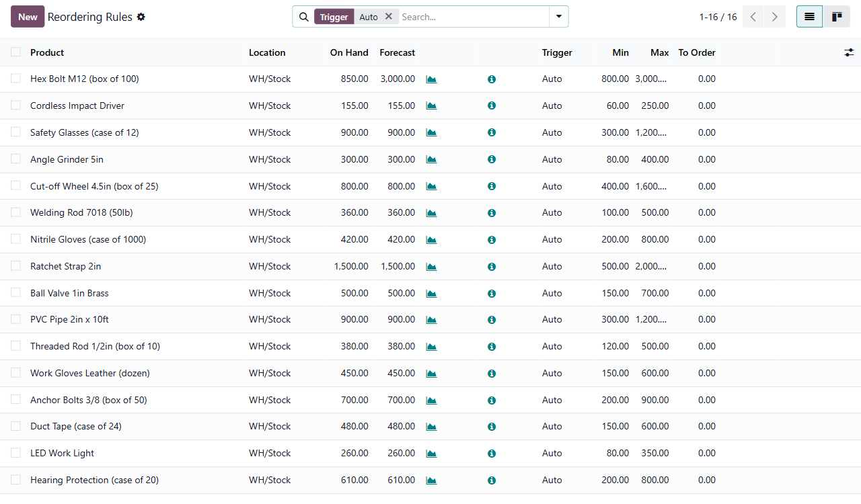This screenshot has width=861, height=504.
Task: Tick checkbox for Duct Tape row
Action: 15,426
